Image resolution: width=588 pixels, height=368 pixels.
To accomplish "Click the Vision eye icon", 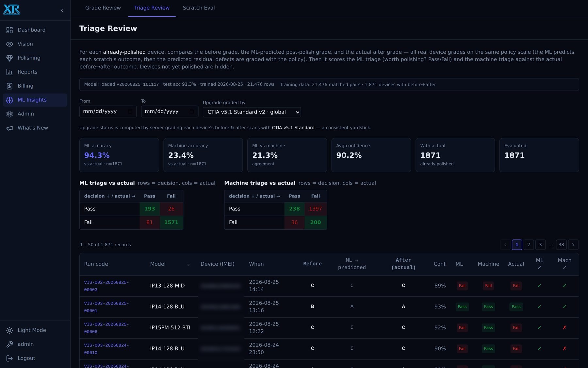I will pos(9,44).
